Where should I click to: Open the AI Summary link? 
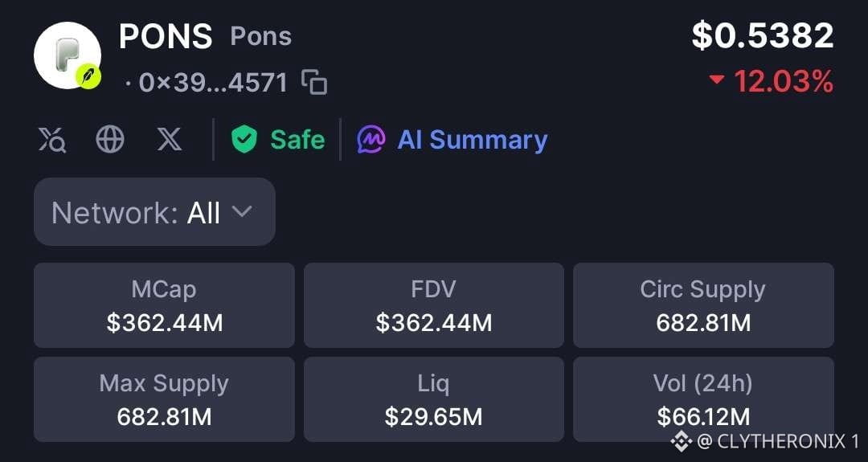coord(473,140)
